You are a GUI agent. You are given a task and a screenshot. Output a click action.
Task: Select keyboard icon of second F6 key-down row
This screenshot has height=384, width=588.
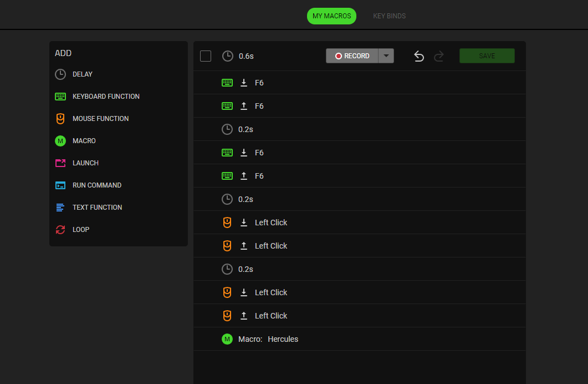[227, 153]
